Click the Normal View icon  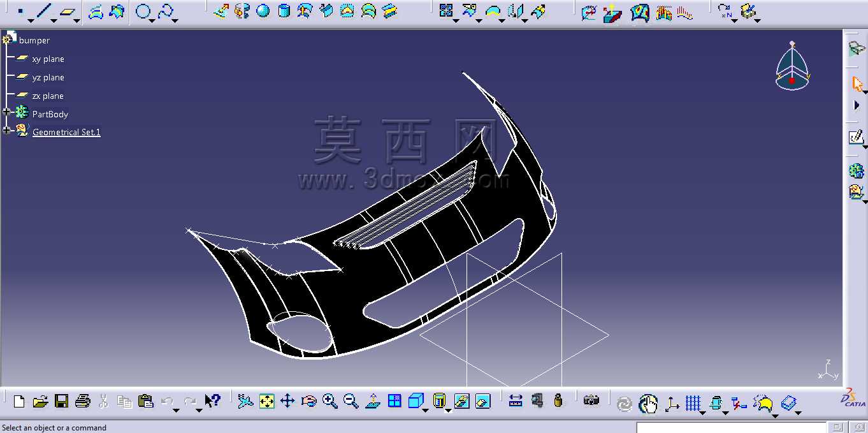click(x=373, y=401)
